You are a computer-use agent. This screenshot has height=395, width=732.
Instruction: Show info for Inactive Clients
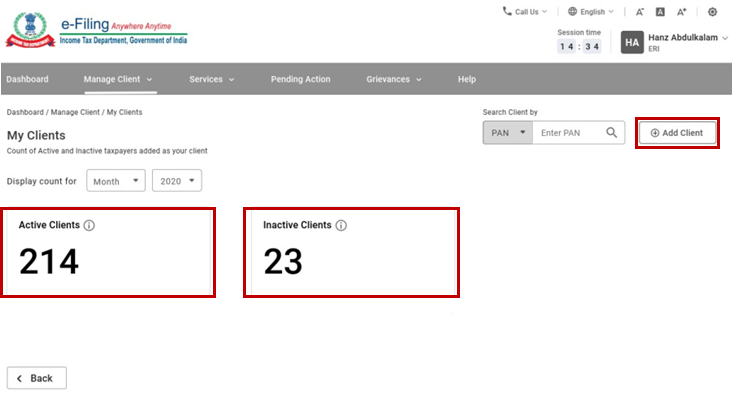tap(341, 226)
